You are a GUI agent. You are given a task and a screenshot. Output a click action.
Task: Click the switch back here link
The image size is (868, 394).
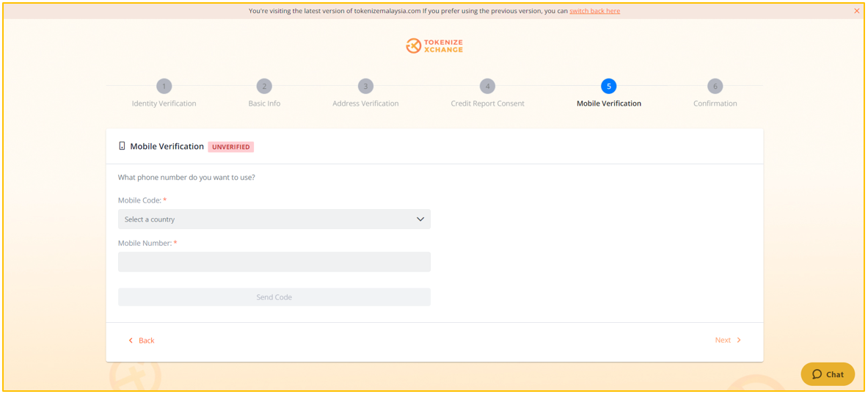[x=594, y=10]
